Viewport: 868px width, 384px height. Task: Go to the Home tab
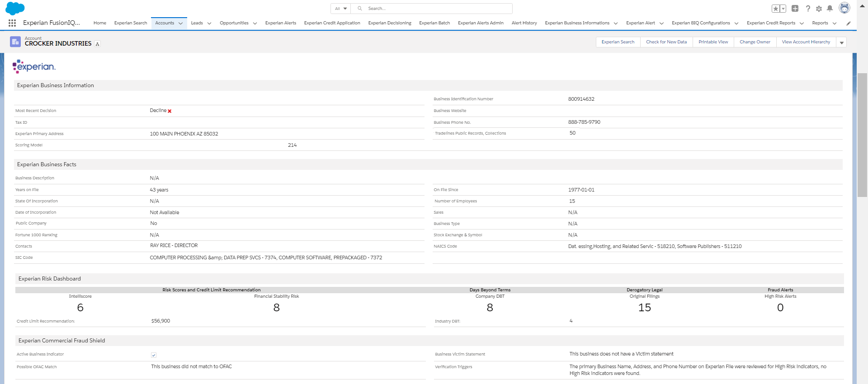[99, 23]
